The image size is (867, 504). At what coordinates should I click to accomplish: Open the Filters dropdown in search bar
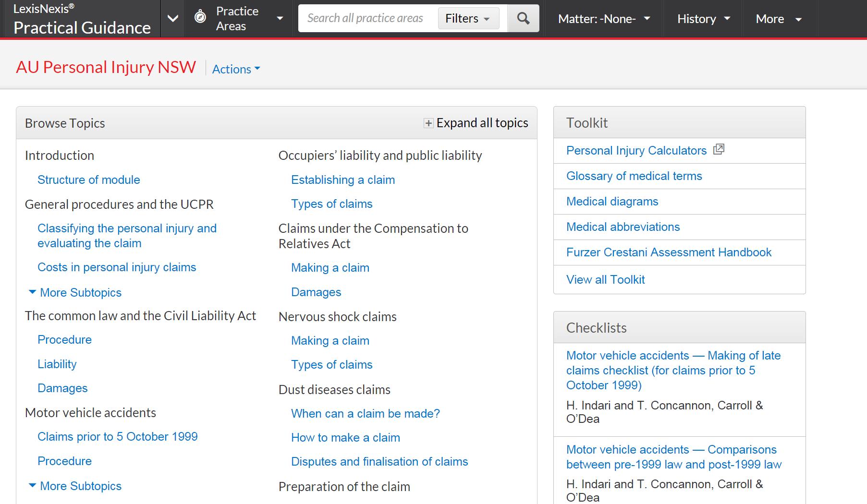468,19
